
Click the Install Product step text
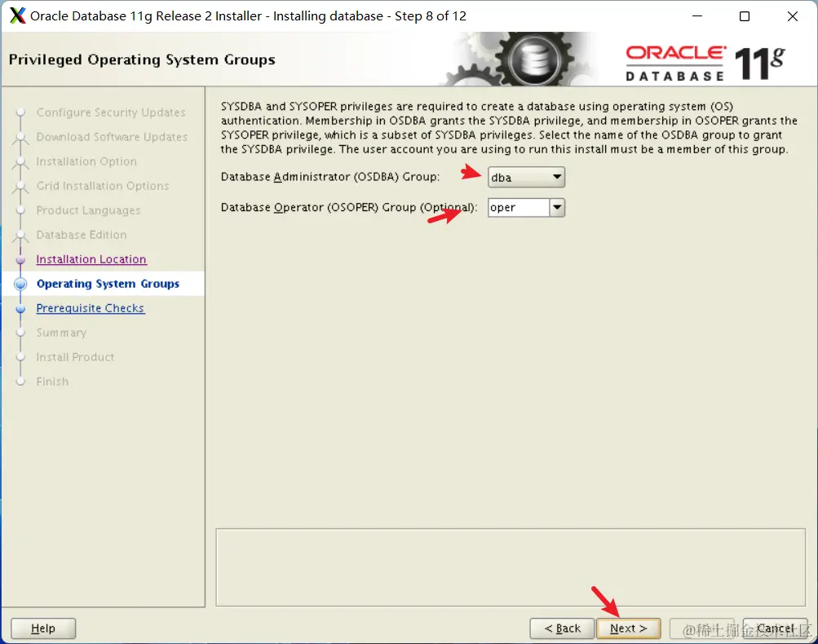75,357
